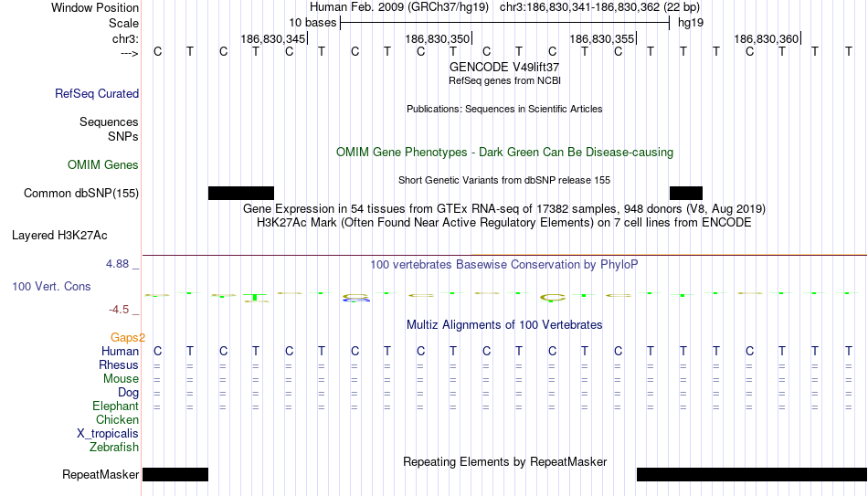Select the 186,830,355 coordinate tick label
This screenshot has height=496, width=868.
pyautogui.click(x=602, y=38)
